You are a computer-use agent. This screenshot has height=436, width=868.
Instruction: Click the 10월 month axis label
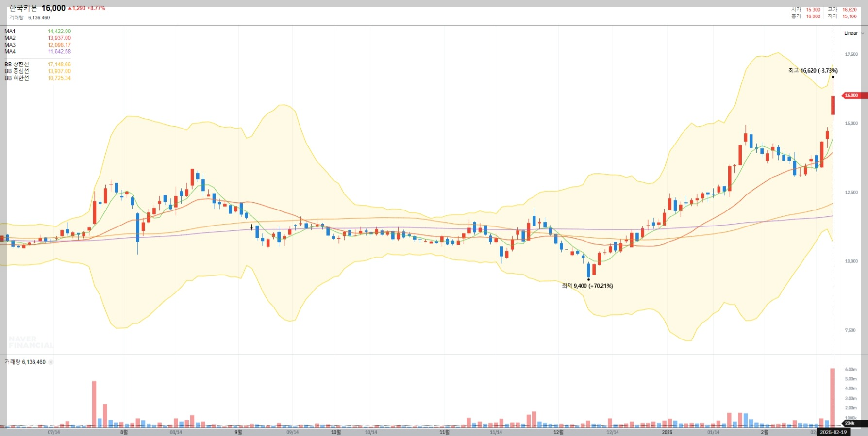coord(336,432)
